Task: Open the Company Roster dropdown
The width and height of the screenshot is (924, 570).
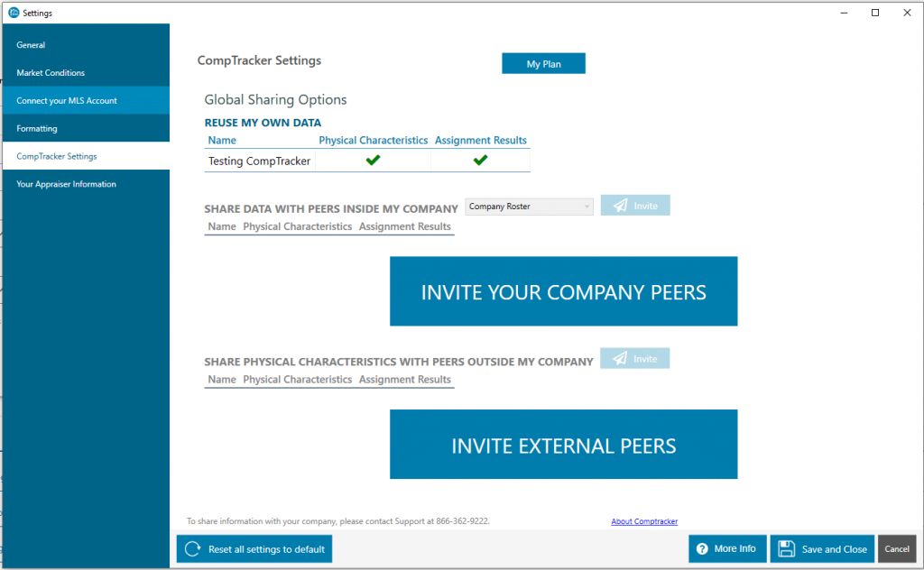Action: 529,207
